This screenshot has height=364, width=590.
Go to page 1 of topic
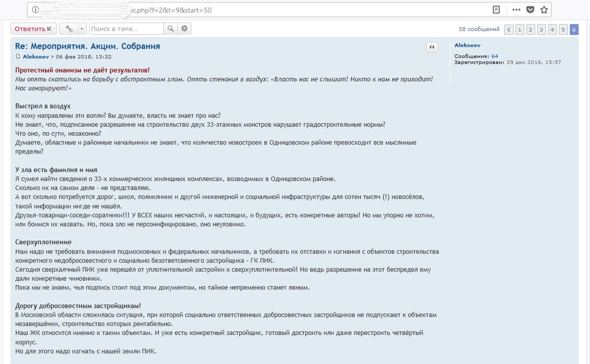pyautogui.click(x=519, y=30)
